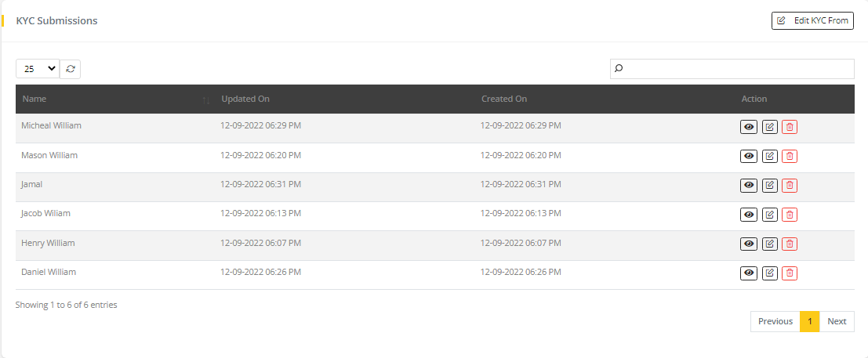This screenshot has width=868, height=358.
Task: Edit Jamal's KYC submission
Action: pos(770,186)
